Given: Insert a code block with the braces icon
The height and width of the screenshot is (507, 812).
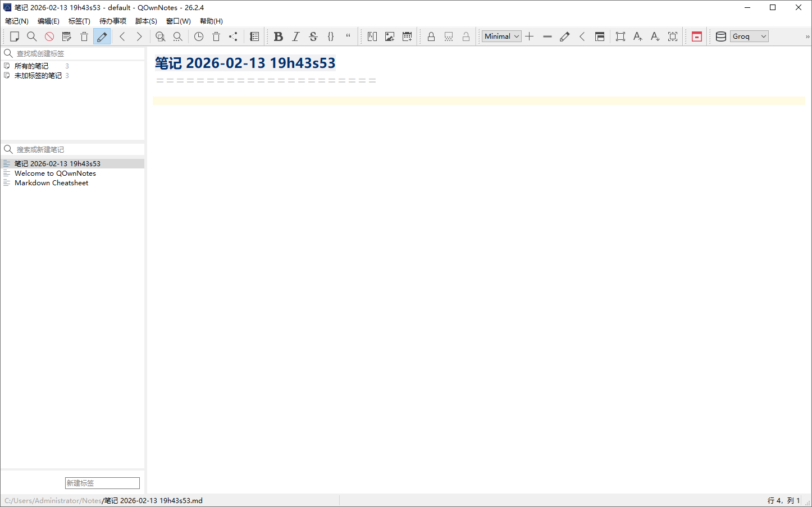Looking at the screenshot, I should click(x=331, y=36).
